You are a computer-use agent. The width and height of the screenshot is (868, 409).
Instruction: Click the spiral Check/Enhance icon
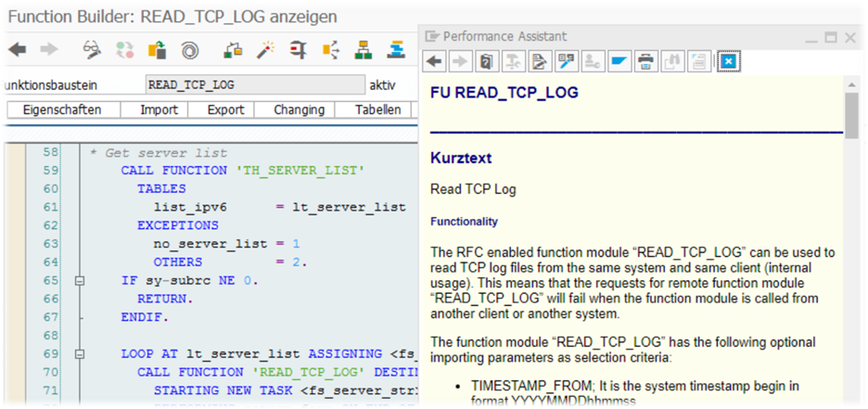tap(190, 50)
